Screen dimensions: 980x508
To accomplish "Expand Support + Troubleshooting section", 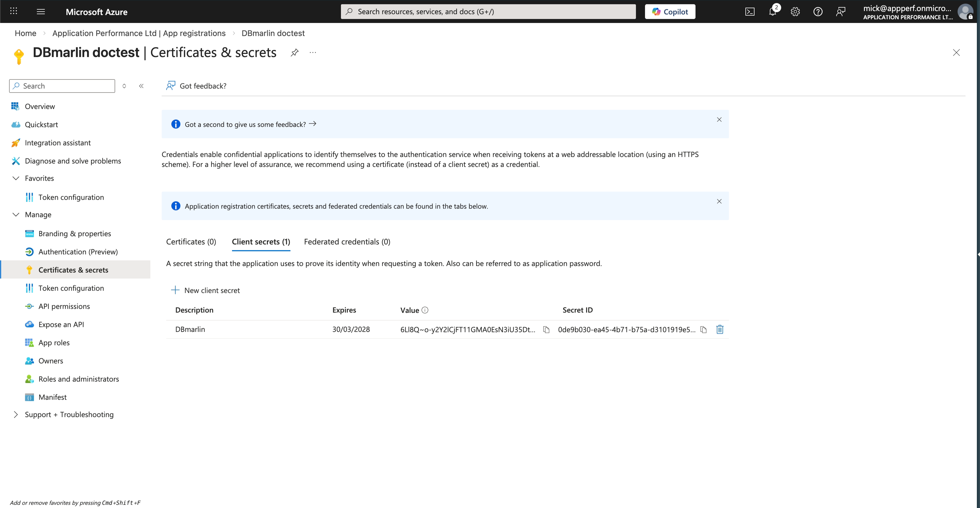I will [x=16, y=414].
